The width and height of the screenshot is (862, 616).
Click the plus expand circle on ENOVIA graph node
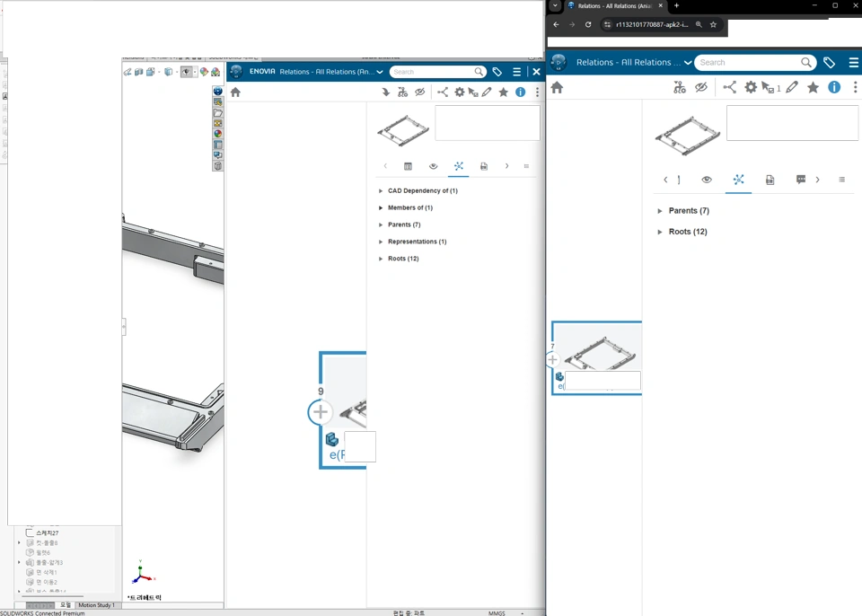coord(320,412)
